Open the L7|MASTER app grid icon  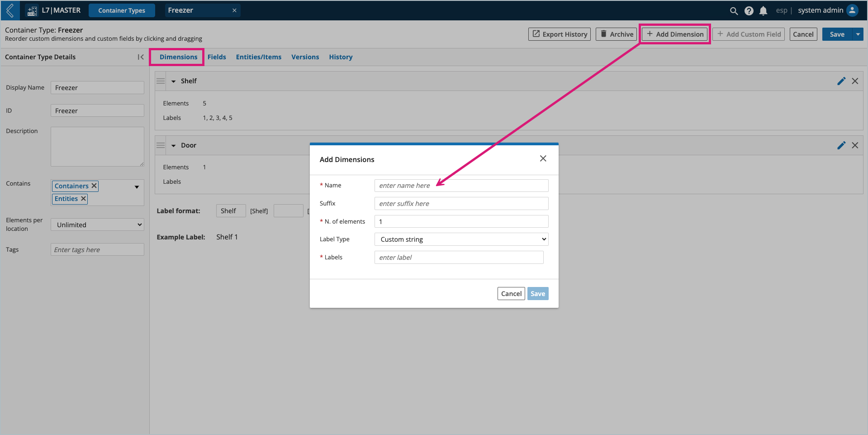coord(32,10)
